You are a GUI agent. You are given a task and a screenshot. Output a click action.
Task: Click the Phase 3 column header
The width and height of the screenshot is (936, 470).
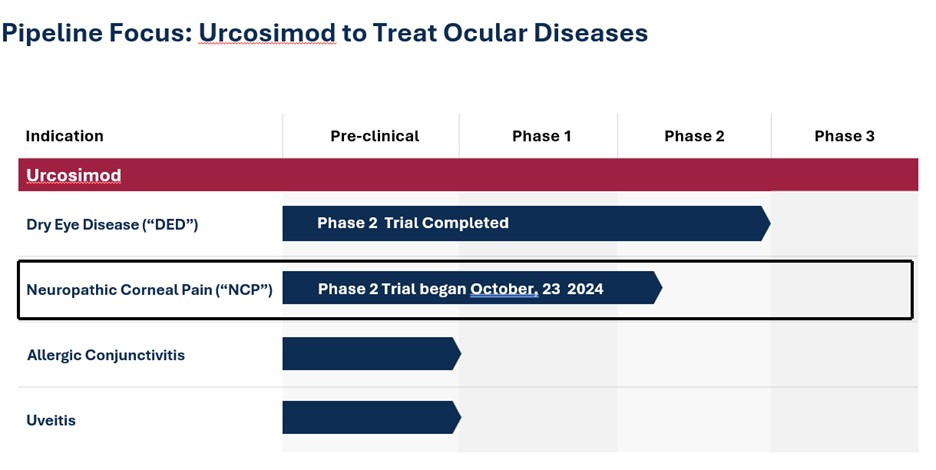[844, 136]
